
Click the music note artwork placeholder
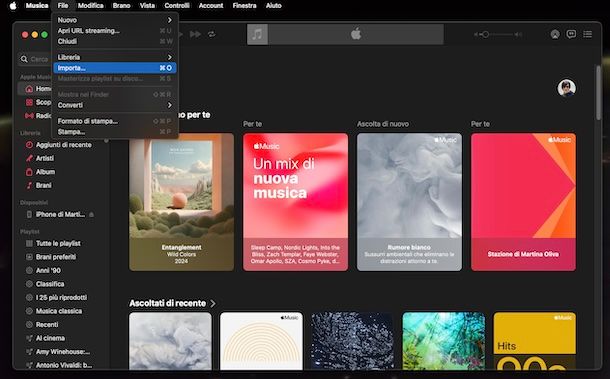(x=257, y=34)
